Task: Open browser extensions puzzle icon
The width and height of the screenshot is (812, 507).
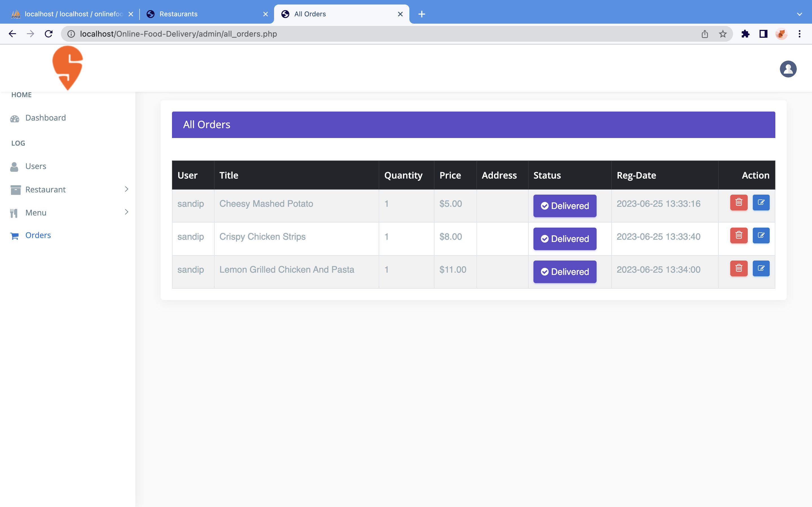Action: pyautogui.click(x=745, y=34)
